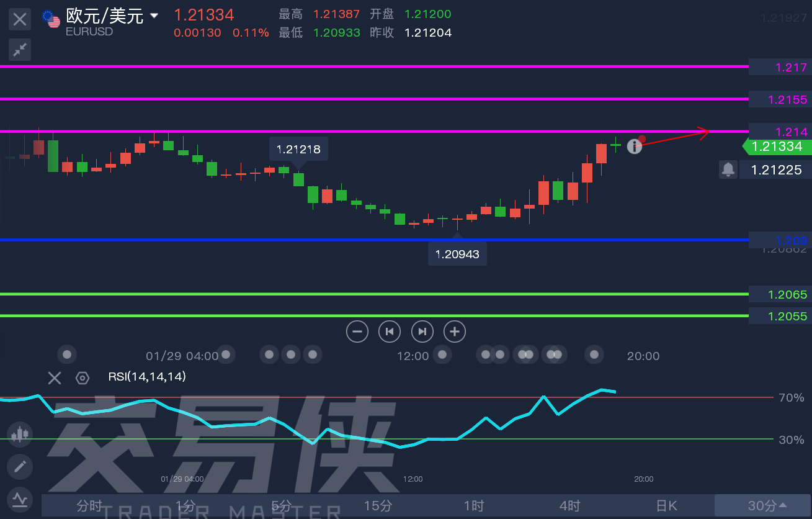The image size is (812, 519).
Task: Click the event marker dot left of 01/29 04:00
Action: [x=66, y=354]
